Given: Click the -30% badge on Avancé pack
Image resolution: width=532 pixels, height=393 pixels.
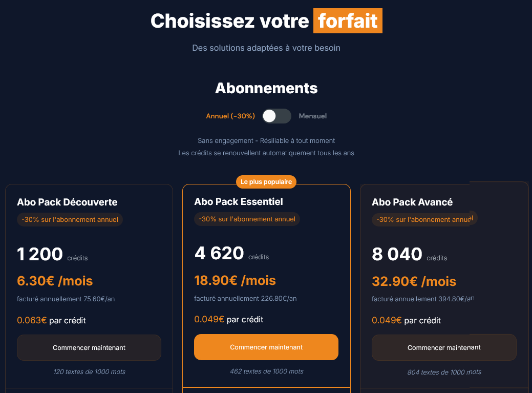Looking at the screenshot, I should click(x=424, y=219).
